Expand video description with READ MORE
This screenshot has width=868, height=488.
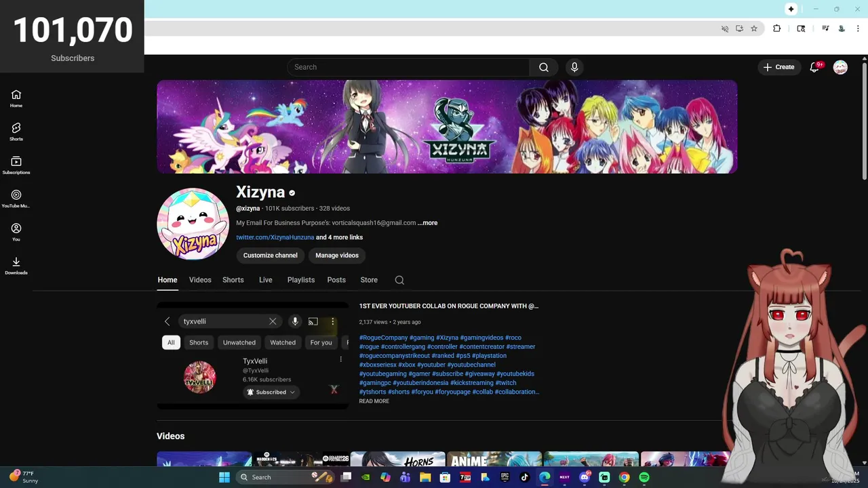pyautogui.click(x=374, y=401)
